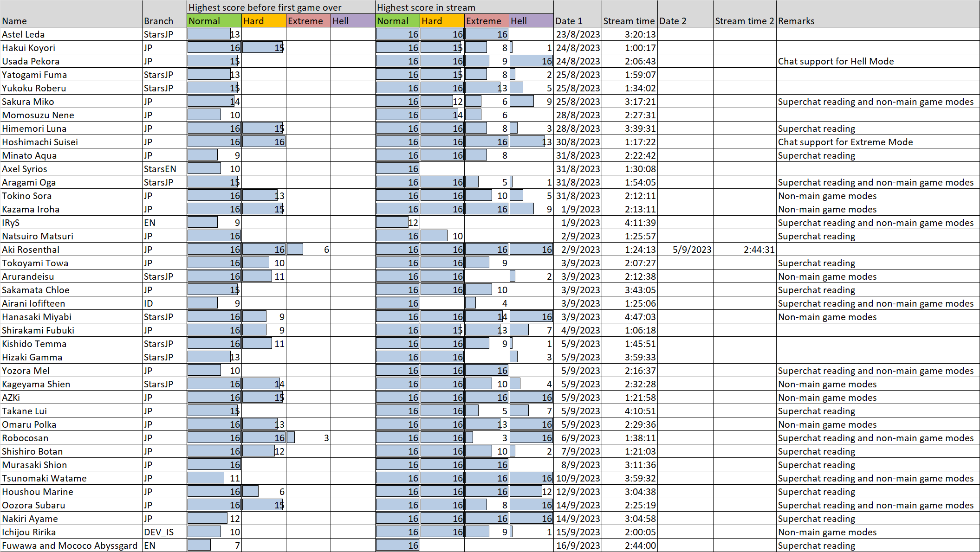Select the Arurandeisu name cell
The height and width of the screenshot is (552, 980).
pyautogui.click(x=71, y=276)
